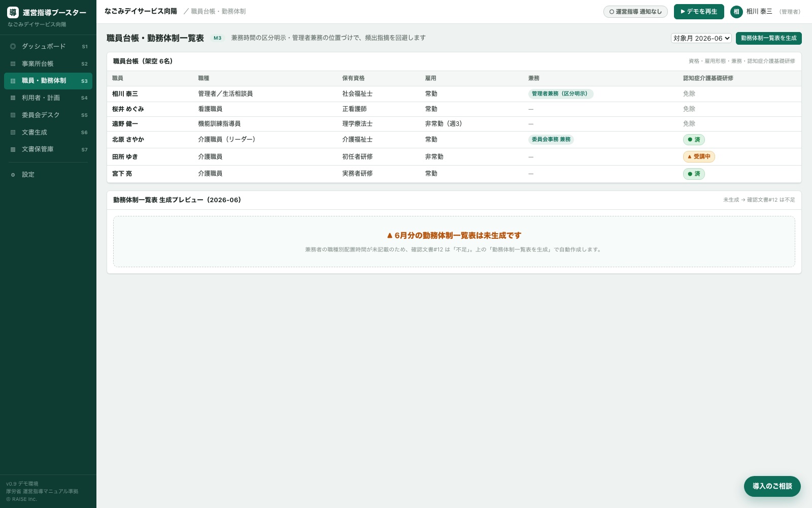Open 設定 page from sidebar
Screen dimensions: 812x508
point(48,175)
